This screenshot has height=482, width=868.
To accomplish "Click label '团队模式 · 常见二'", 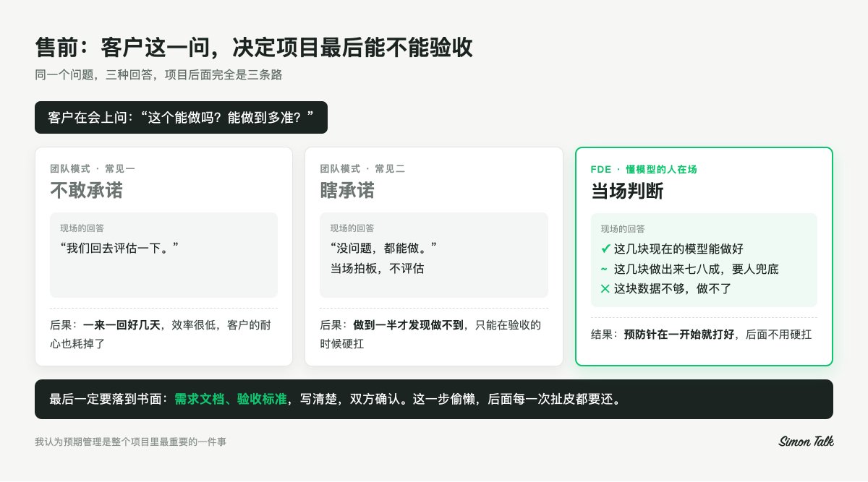I will [362, 168].
